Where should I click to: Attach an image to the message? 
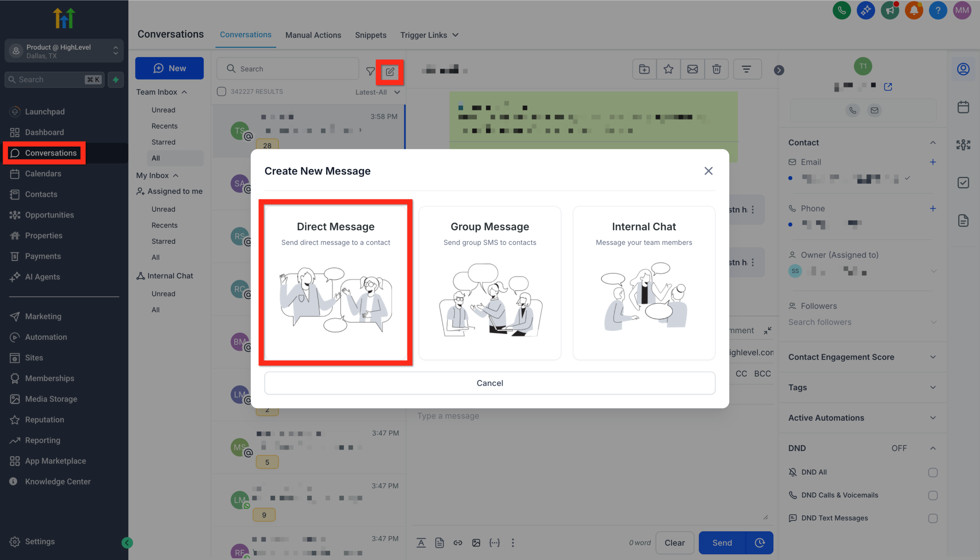click(x=476, y=543)
